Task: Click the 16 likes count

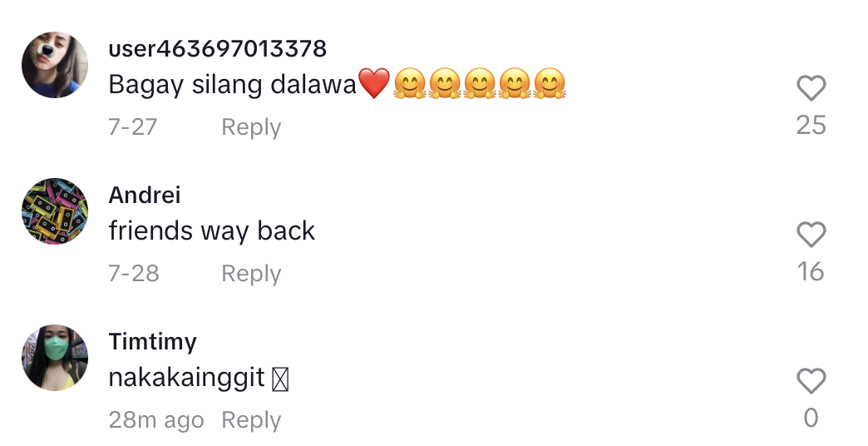Action: tap(811, 272)
